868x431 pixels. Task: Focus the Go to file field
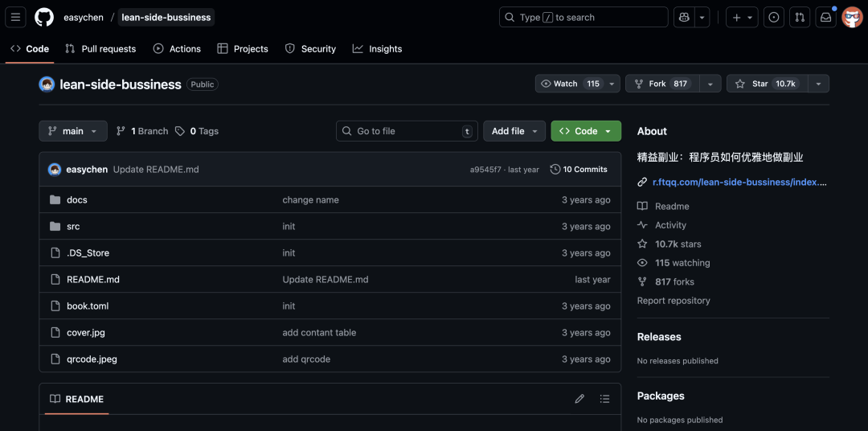click(407, 131)
